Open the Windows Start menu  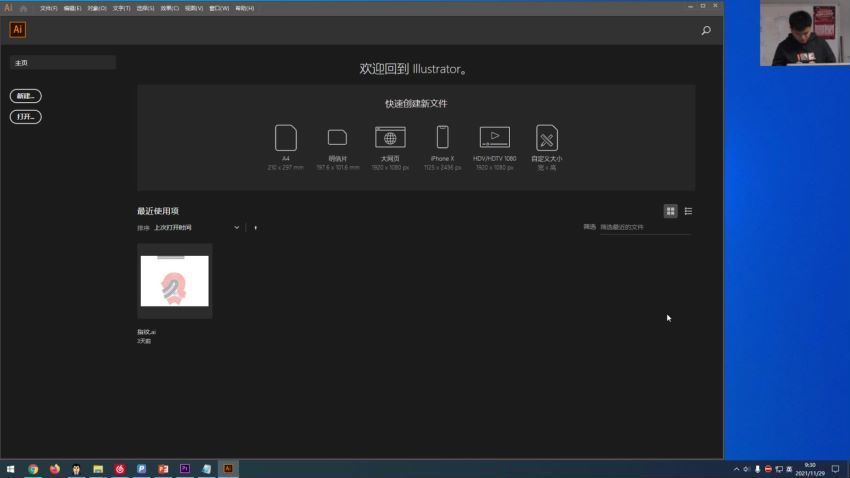[10, 469]
